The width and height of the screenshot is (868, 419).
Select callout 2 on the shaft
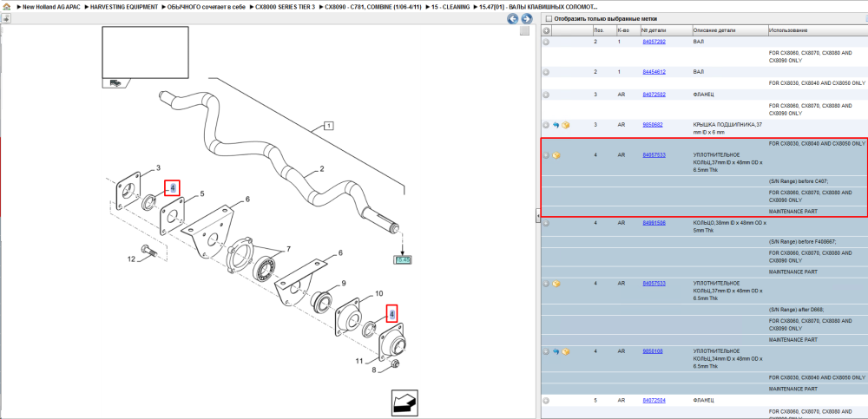click(321, 168)
